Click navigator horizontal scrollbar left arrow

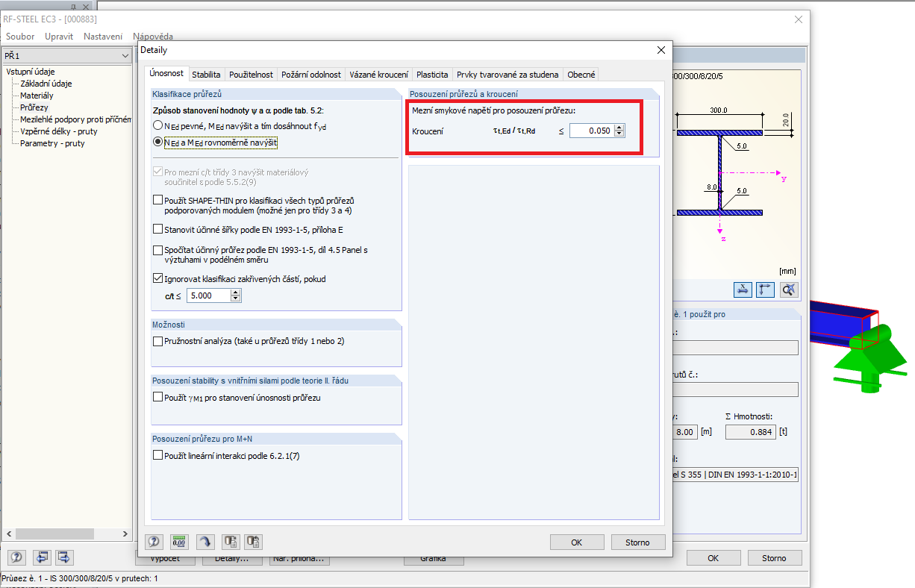[x=7, y=534]
